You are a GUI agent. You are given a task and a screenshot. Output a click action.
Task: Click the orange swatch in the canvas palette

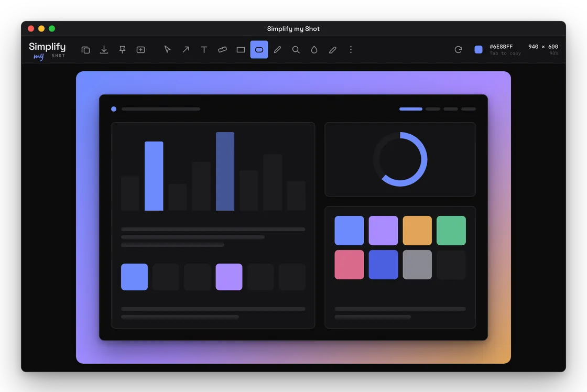coord(417,230)
